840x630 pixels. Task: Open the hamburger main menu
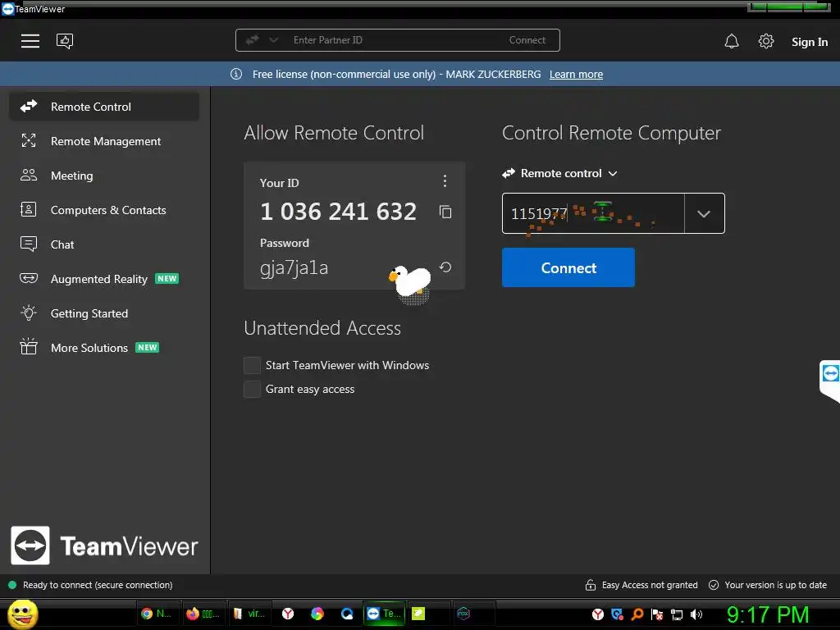click(x=30, y=41)
